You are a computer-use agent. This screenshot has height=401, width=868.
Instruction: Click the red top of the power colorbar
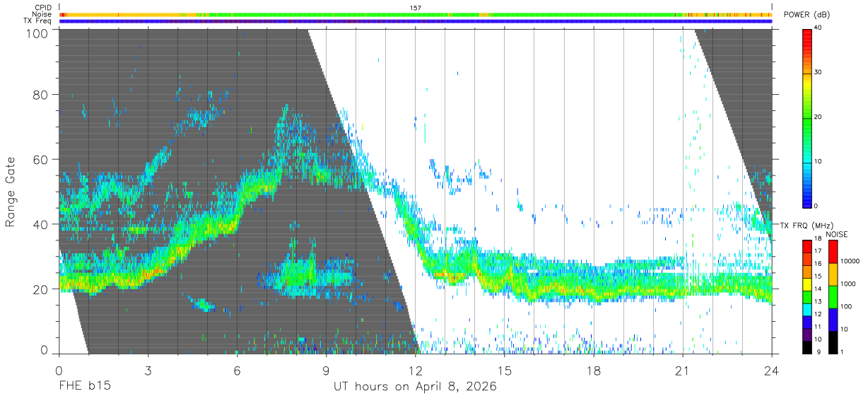point(807,35)
